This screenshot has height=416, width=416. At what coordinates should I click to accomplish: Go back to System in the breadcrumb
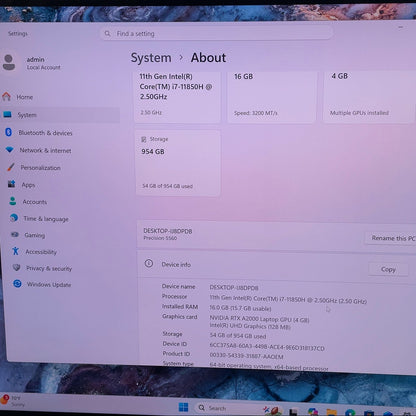(x=151, y=58)
